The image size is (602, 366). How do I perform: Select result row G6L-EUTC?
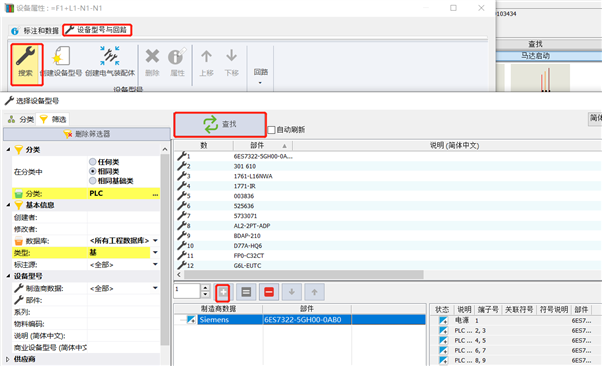tap(388, 265)
